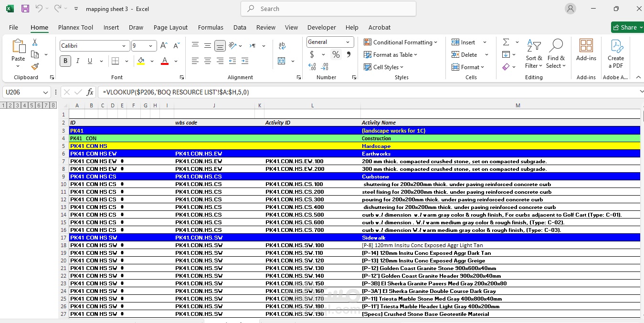Open the Add-ins button
The height and width of the screenshot is (323, 644).
pyautogui.click(x=586, y=50)
